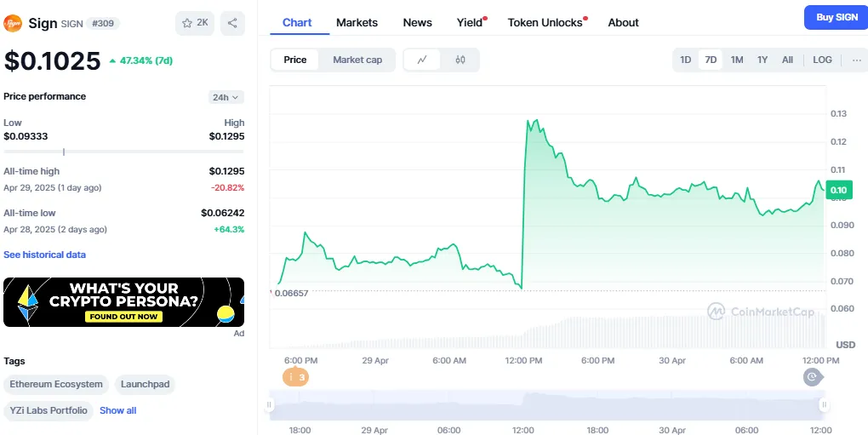Click the all-time high -20.82% value
868x435 pixels.
tap(227, 187)
